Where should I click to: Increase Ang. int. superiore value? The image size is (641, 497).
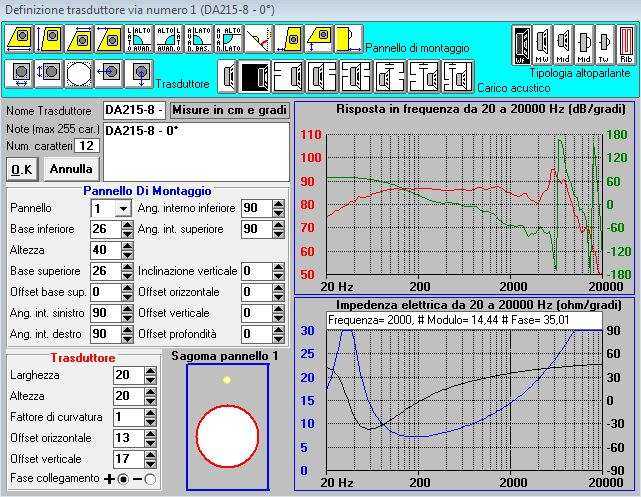[278, 225]
